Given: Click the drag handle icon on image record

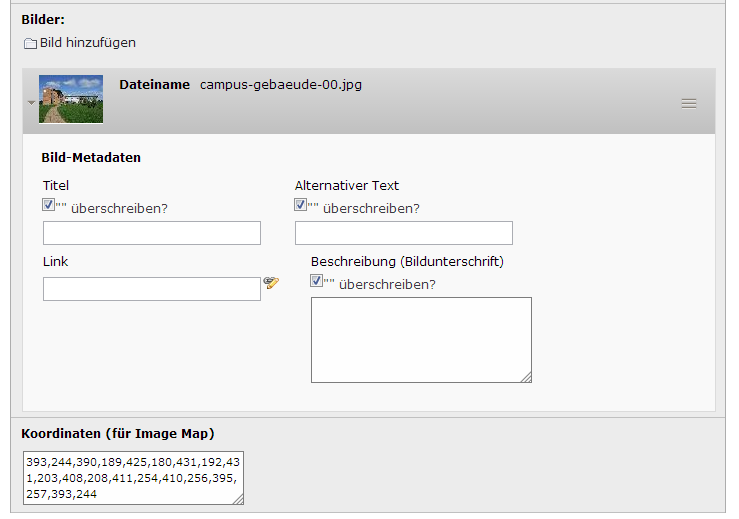Looking at the screenshot, I should (689, 103).
